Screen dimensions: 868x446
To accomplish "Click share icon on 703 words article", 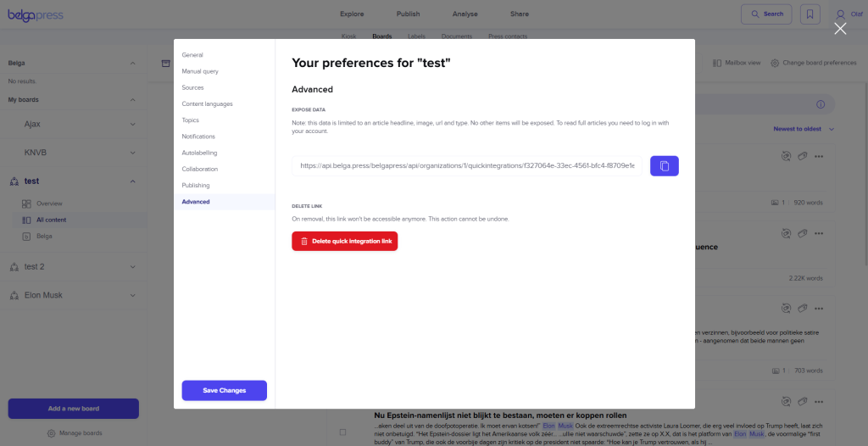I will pyautogui.click(x=785, y=308).
